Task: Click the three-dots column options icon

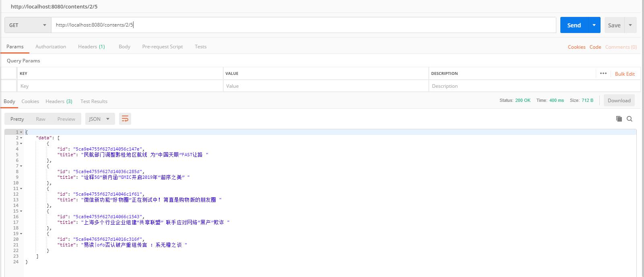Action: 603,73
